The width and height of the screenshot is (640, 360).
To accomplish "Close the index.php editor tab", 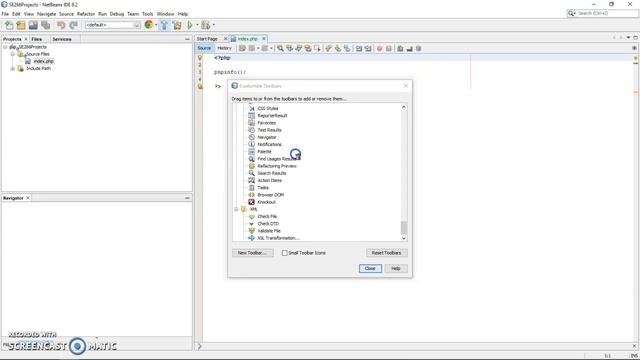I will [x=264, y=39].
